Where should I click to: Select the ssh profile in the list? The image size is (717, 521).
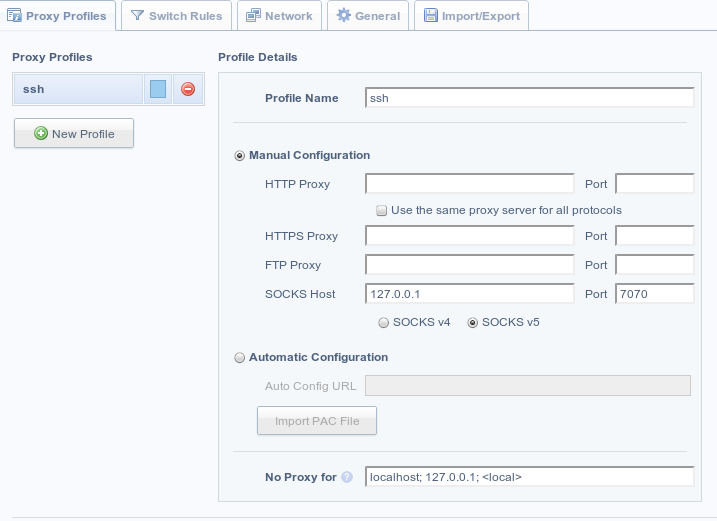click(77, 90)
